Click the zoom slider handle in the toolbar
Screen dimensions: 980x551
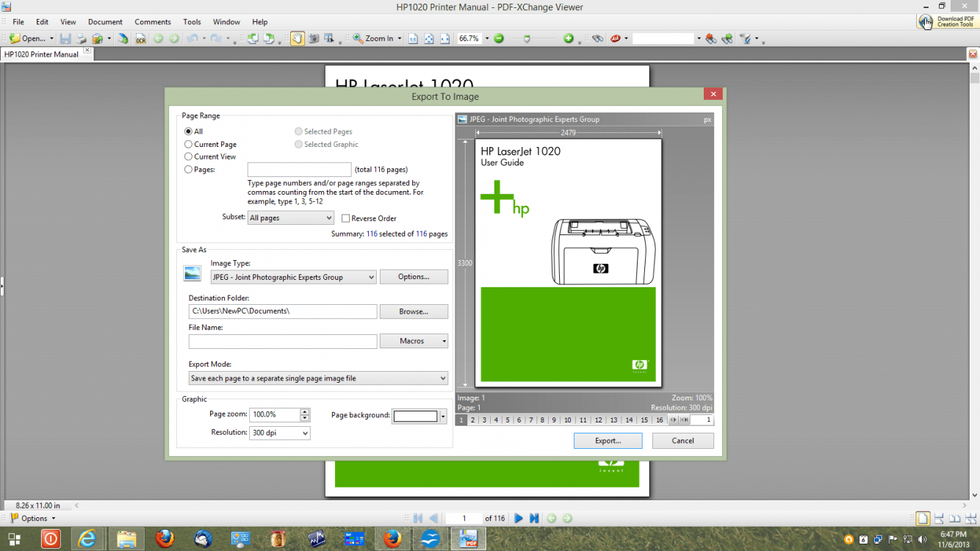pyautogui.click(x=527, y=38)
